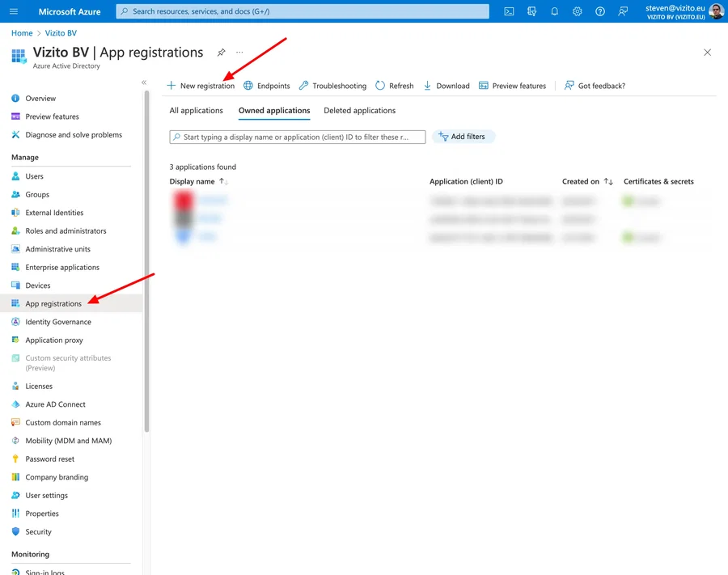The image size is (728, 575).
Task: Open Preview features from the toolbar
Action: tap(512, 85)
